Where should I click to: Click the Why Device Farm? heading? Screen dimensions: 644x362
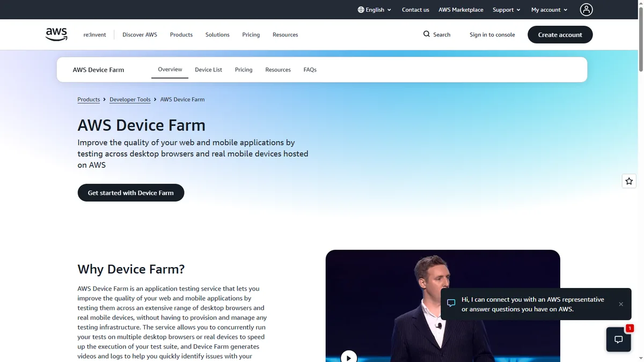coord(131,269)
